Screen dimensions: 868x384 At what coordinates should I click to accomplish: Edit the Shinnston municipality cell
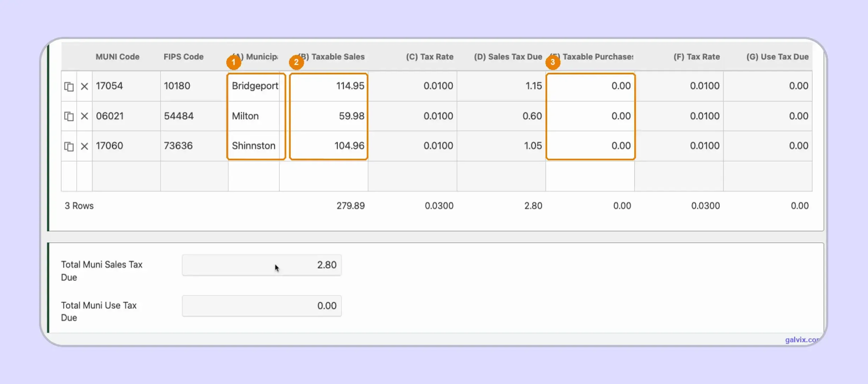pos(254,146)
